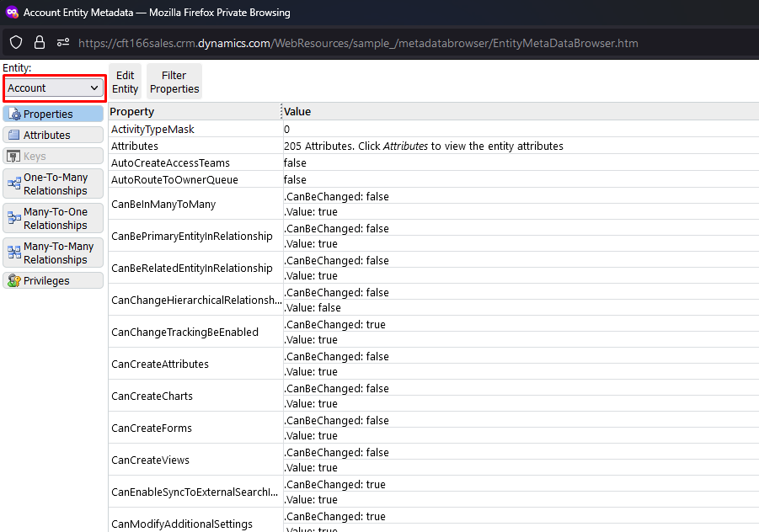Click the Privileges icon in sidebar
This screenshot has width=759, height=532.
tap(13, 281)
